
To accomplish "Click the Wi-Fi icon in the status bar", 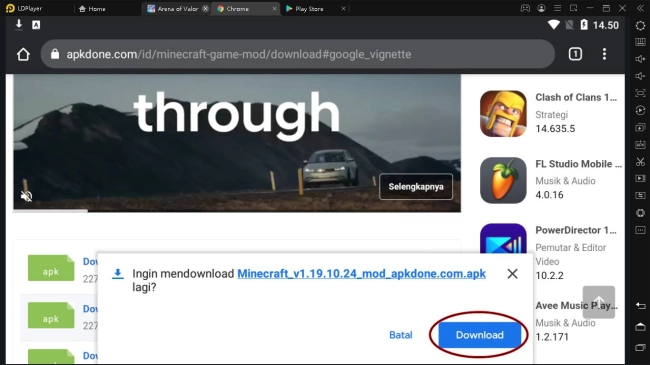I will point(553,25).
